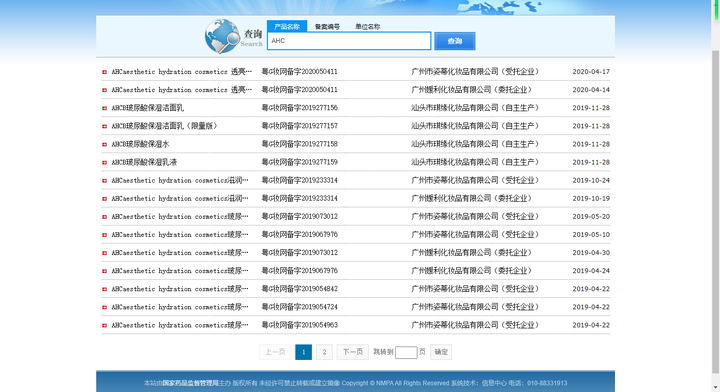Click the date 2019-04-24
The width and height of the screenshot is (720, 392).
coord(591,271)
